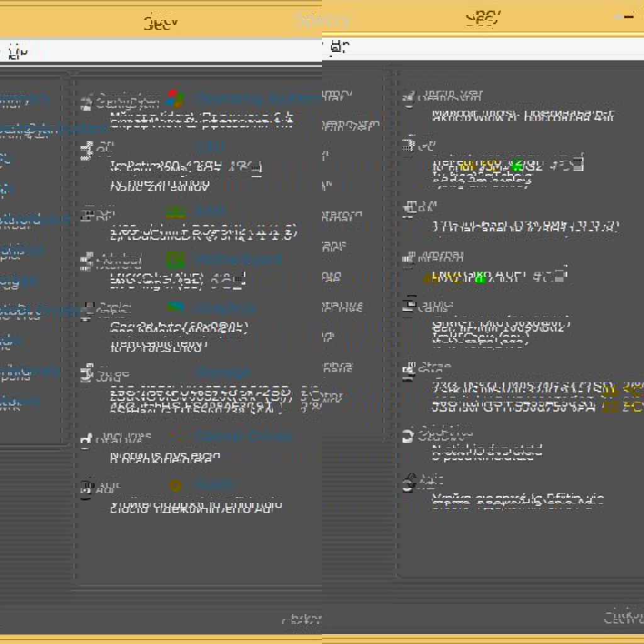
Task: Select Operating System in right window sidebar
Action: pos(350,125)
